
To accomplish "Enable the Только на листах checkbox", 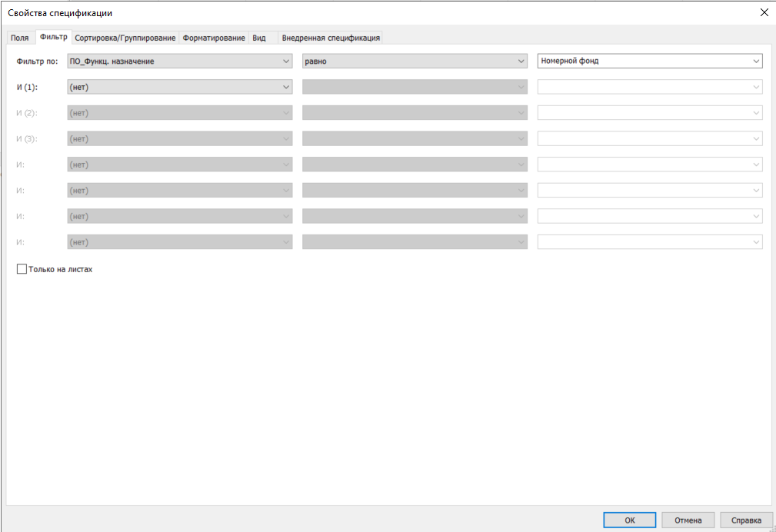I will 22,270.
